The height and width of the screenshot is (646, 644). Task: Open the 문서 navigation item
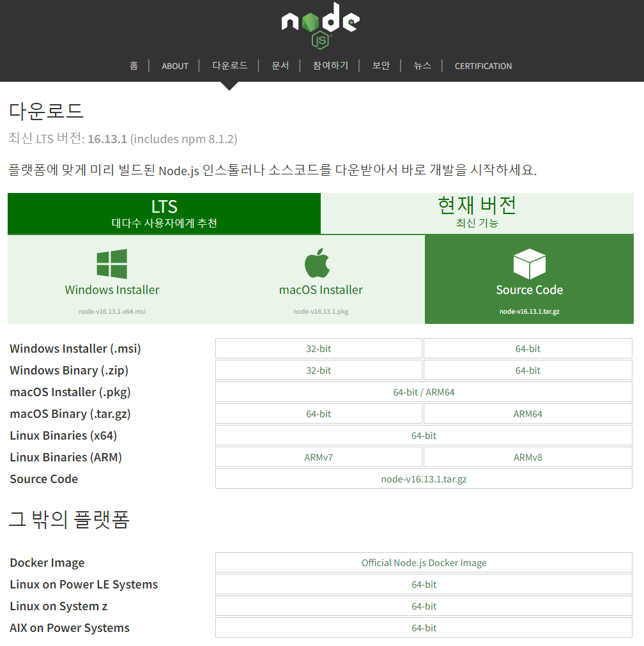coord(280,66)
